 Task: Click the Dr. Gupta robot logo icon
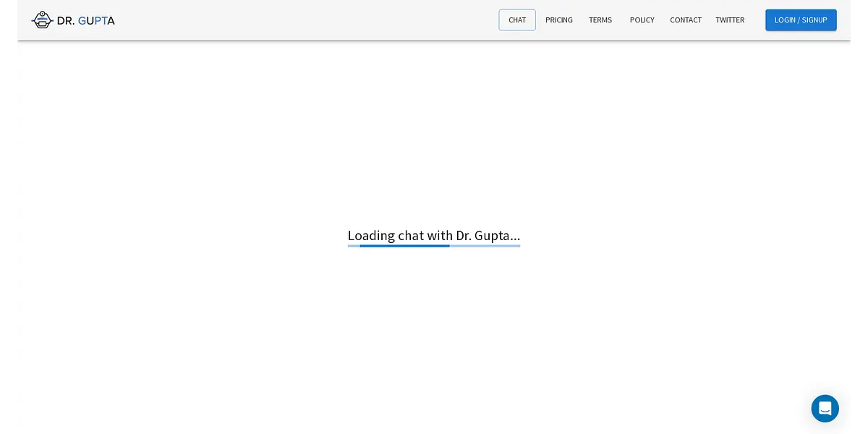[42, 20]
